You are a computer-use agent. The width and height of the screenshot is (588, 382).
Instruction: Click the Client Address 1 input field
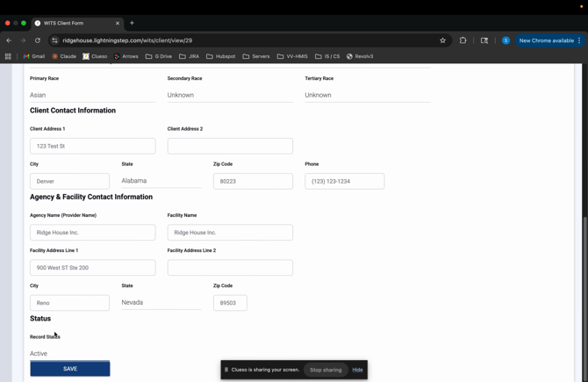[x=92, y=146]
